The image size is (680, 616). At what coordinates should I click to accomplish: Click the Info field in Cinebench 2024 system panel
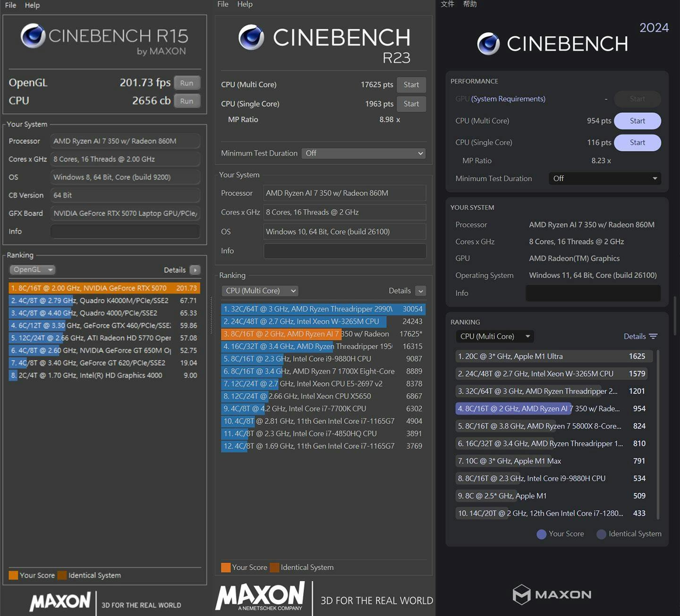(593, 293)
